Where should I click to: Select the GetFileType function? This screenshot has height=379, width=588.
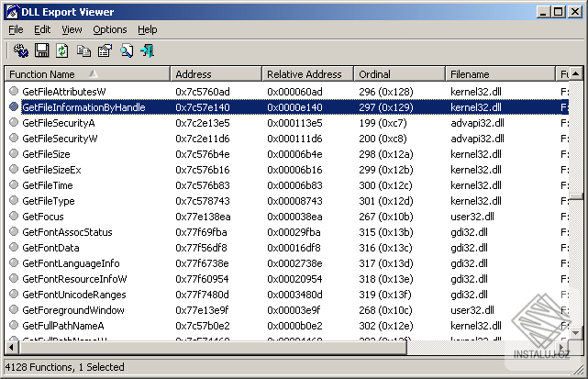pyautogui.click(x=49, y=201)
